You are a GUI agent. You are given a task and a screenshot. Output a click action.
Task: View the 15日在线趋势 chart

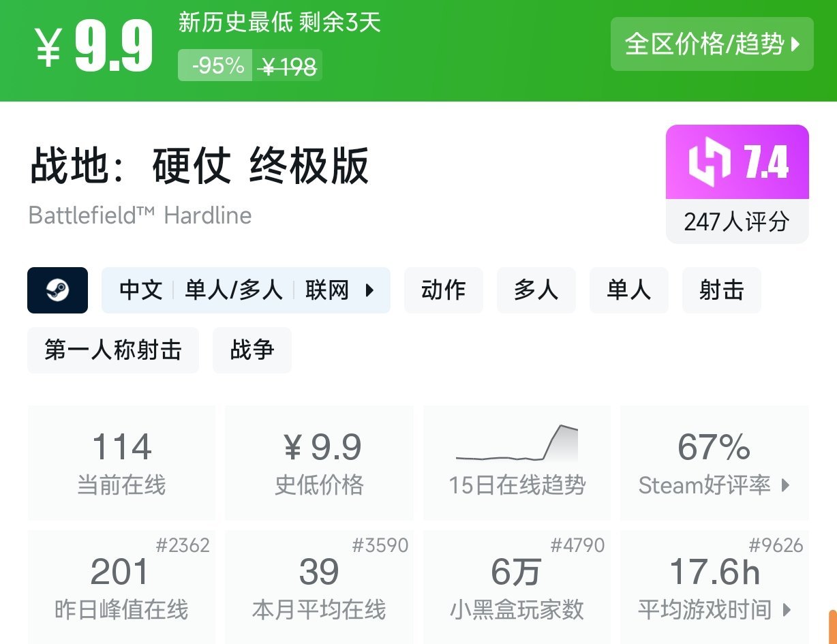pos(517,463)
